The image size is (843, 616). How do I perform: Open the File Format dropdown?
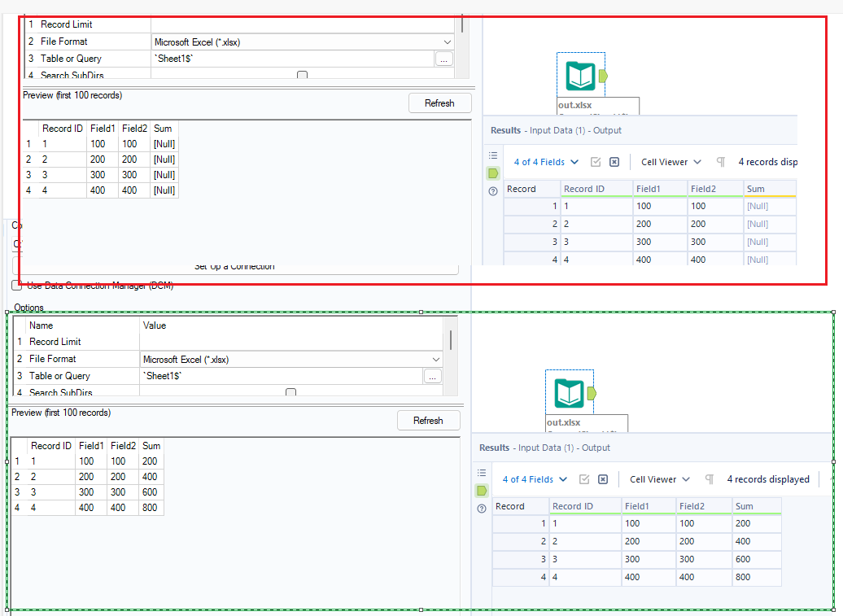(446, 41)
